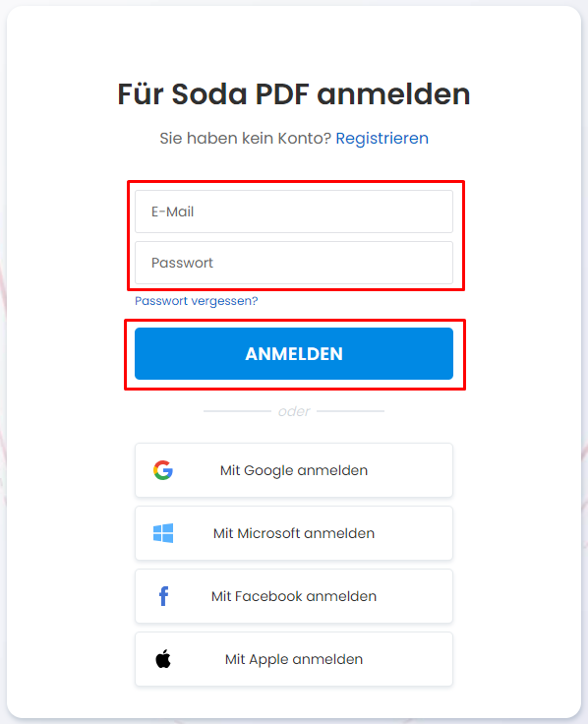Choose 'Mit Microsoft anmelden' label
The height and width of the screenshot is (724, 588).
point(294,533)
